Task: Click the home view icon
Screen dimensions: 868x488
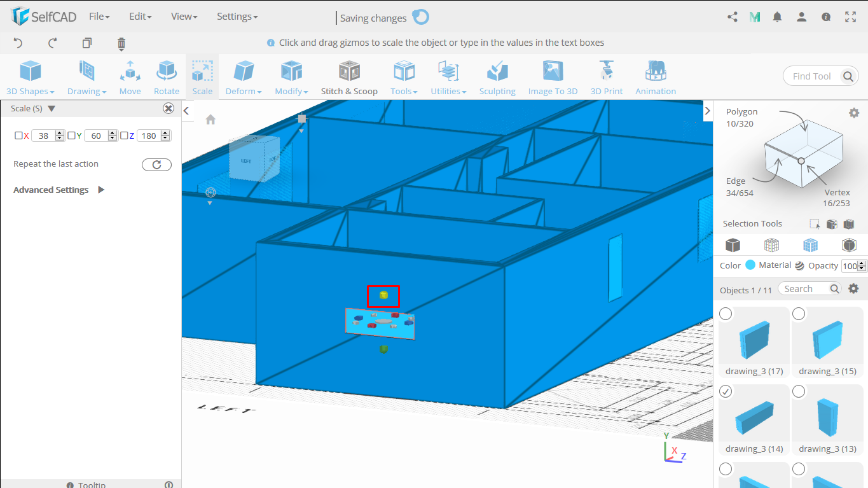Action: pos(210,120)
